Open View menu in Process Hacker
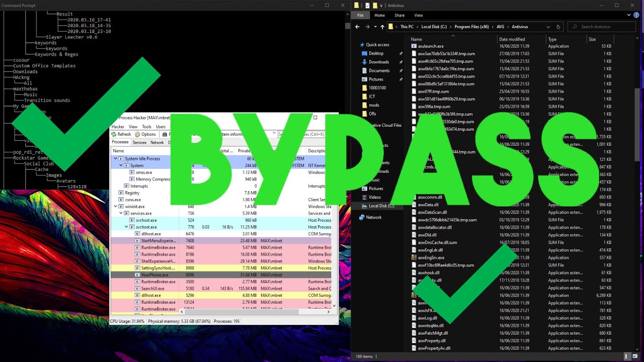 133,127
